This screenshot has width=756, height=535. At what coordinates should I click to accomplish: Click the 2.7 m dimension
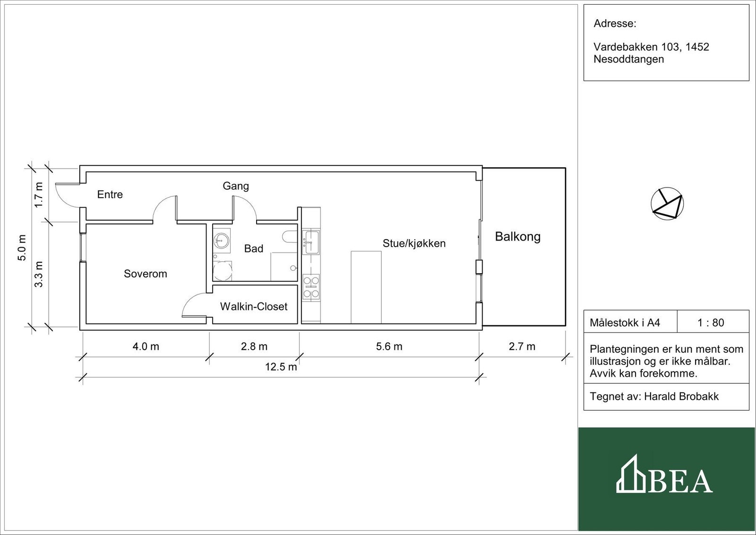[522, 346]
